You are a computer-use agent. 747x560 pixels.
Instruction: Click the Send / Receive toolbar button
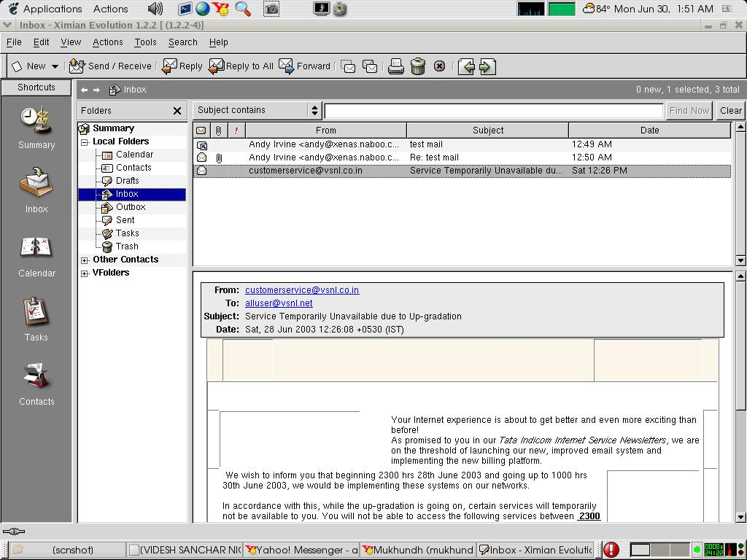(111, 66)
